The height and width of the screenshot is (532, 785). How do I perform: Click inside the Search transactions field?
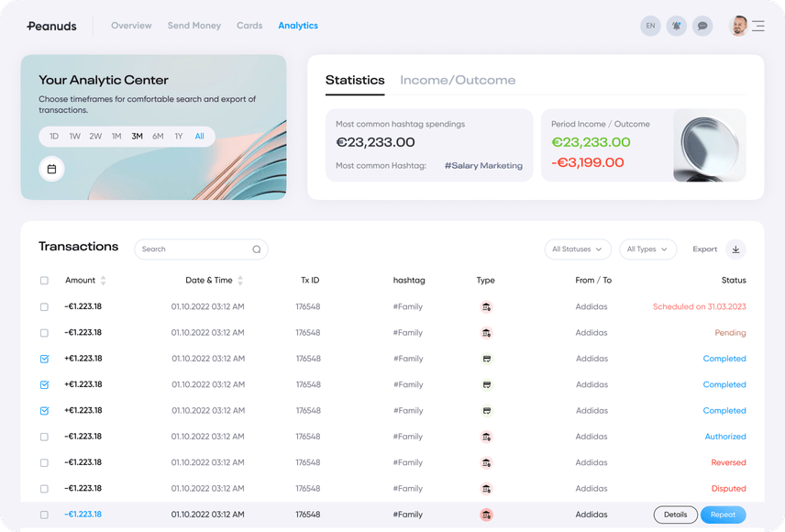coord(193,249)
